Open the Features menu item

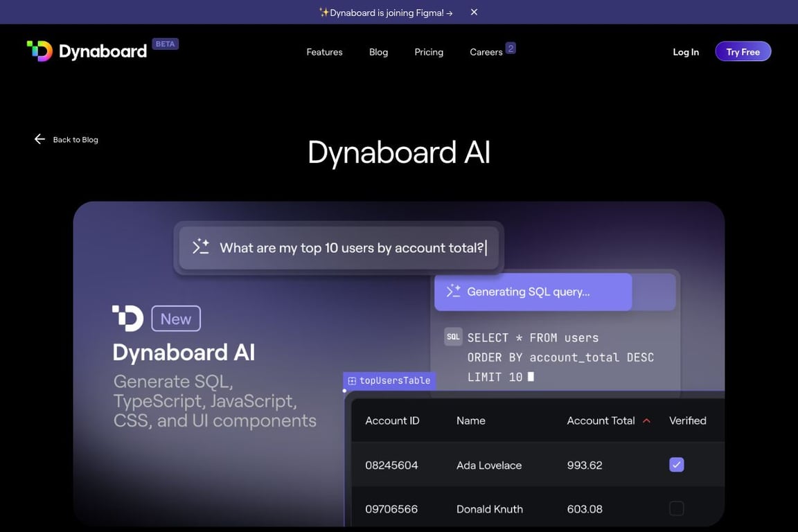pos(324,52)
